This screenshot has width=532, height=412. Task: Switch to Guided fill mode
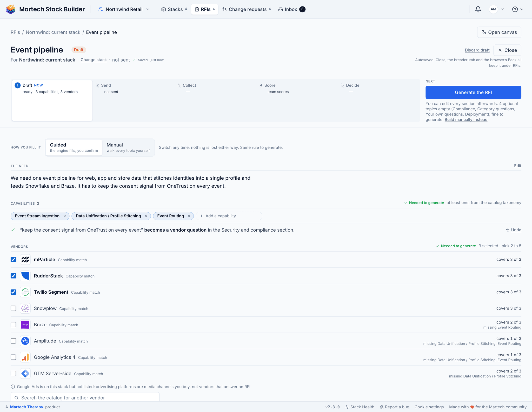click(74, 147)
